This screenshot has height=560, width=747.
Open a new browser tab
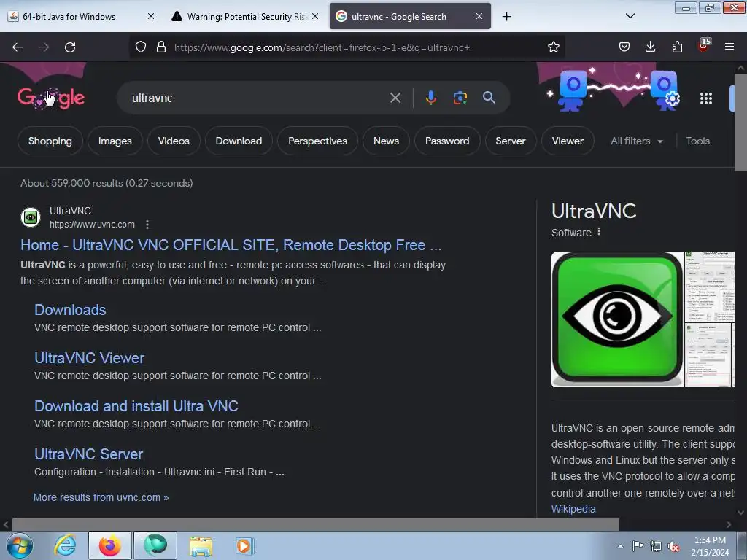506,17
